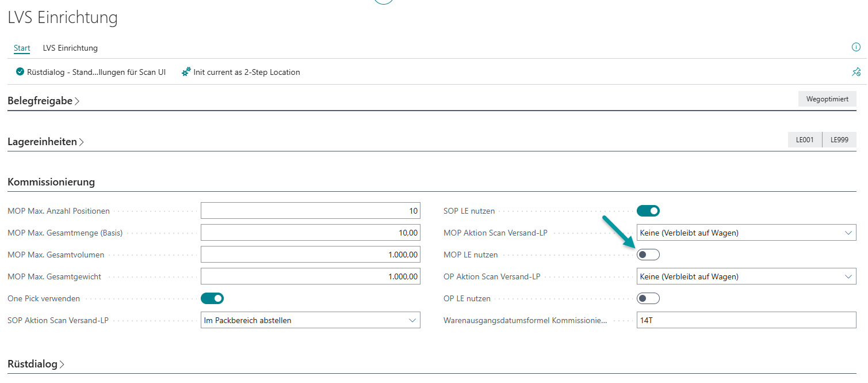The height and width of the screenshot is (383, 868).
Task: Click the LE999 summary value
Action: (839, 140)
